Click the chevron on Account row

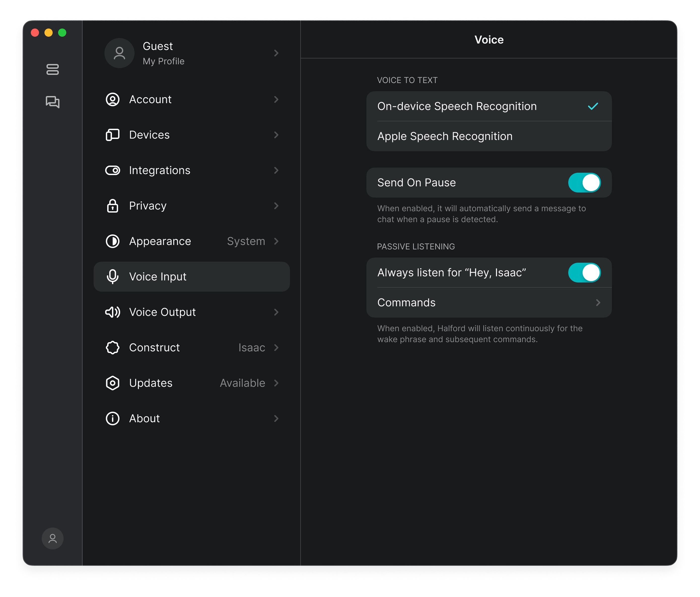click(x=276, y=99)
